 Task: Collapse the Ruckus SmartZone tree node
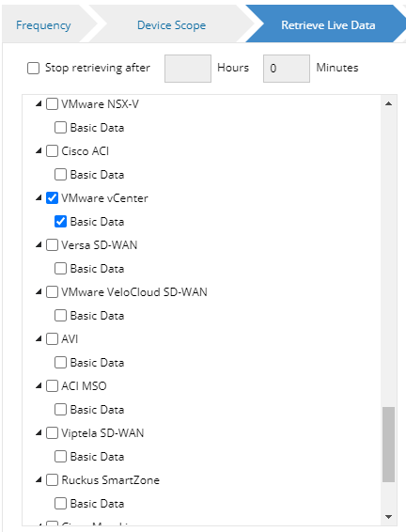[x=39, y=480]
